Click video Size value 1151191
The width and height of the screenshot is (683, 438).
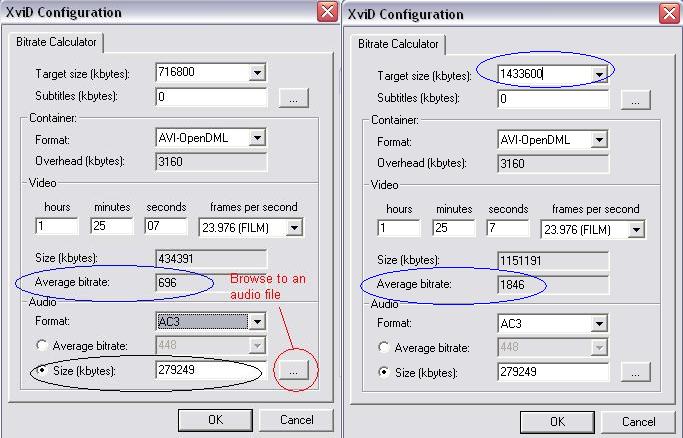pos(553,261)
